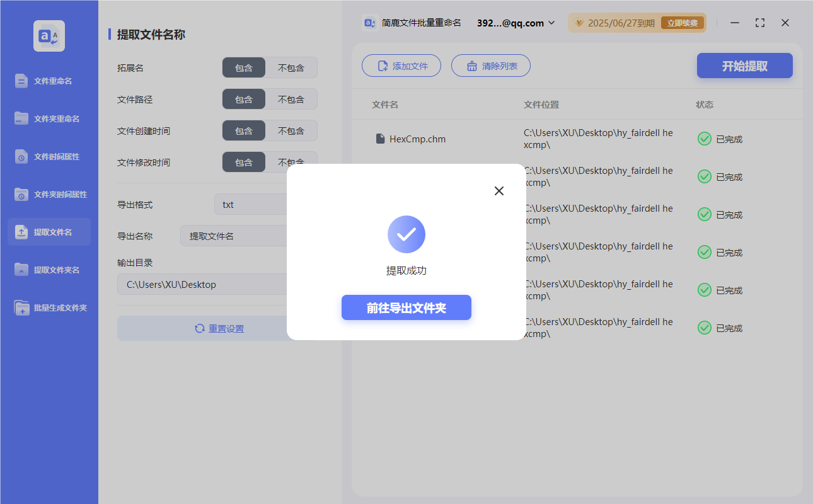813x504 pixels.
Task: Open 文件重命名 from the sidebar icon
Action: point(22,81)
